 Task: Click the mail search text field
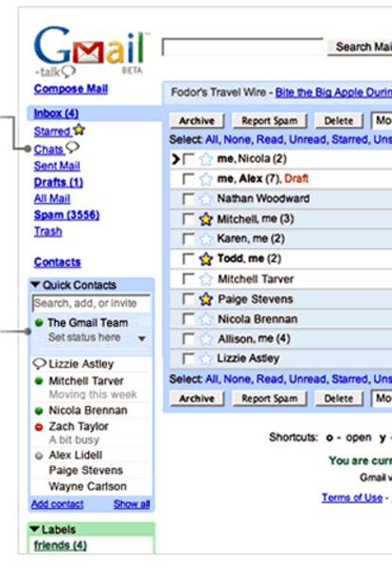point(242,47)
